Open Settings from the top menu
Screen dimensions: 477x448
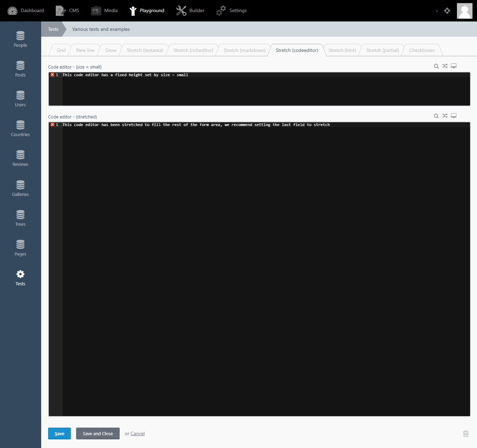pyautogui.click(x=231, y=10)
